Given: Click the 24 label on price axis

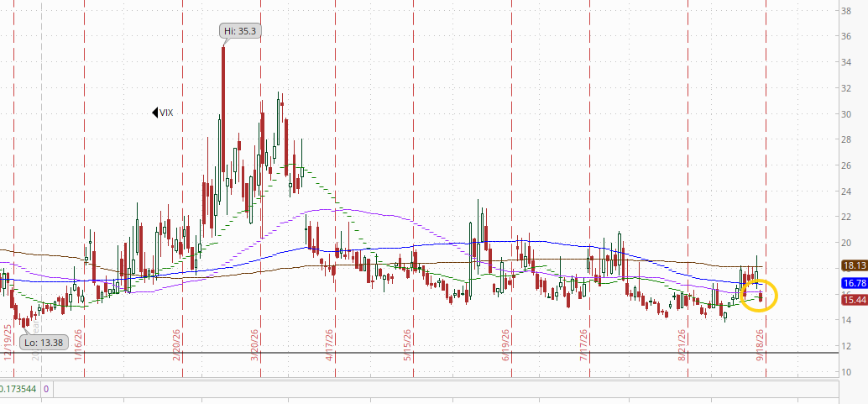Looking at the screenshot, I should [846, 192].
